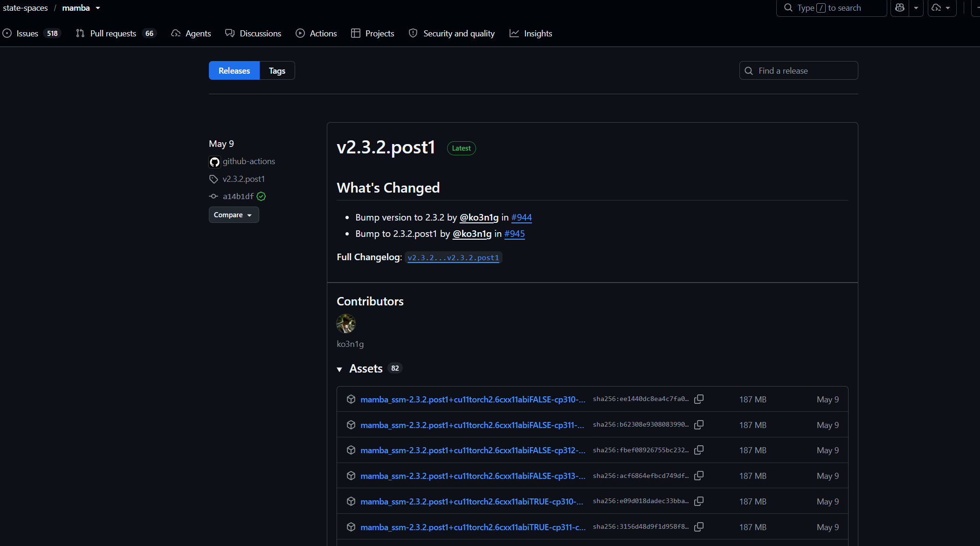Expand the Copilot dropdown arrow
980x546 pixels.
[916, 8]
